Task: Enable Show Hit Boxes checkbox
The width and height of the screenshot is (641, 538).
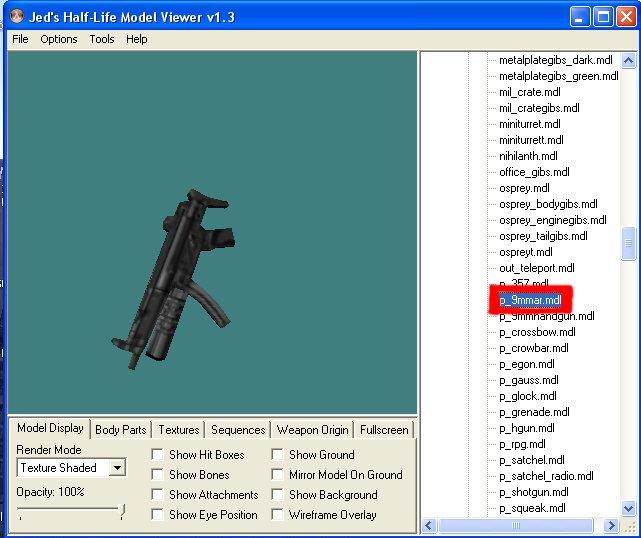Action: [158, 455]
